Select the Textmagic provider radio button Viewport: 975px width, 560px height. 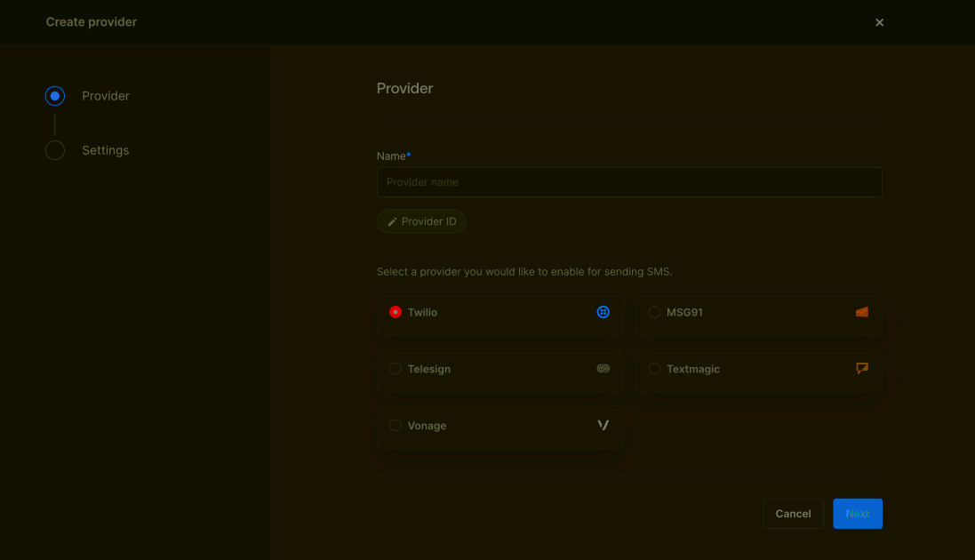point(654,368)
